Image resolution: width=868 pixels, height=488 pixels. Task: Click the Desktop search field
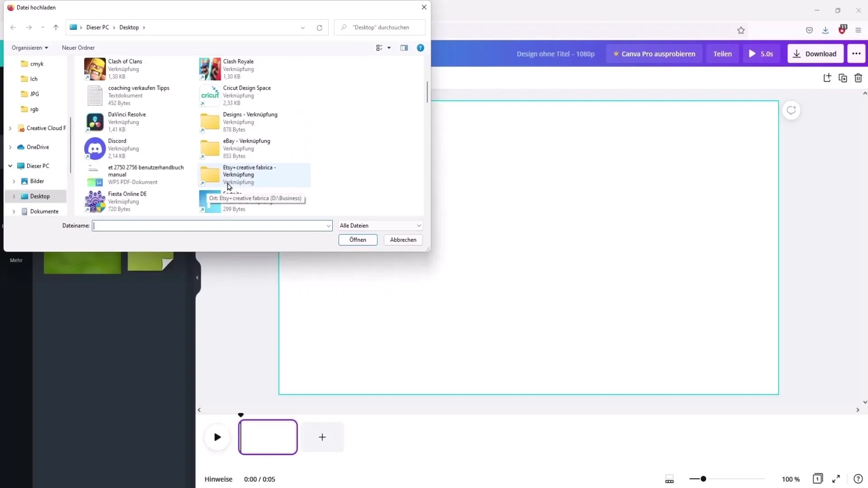[x=380, y=28]
